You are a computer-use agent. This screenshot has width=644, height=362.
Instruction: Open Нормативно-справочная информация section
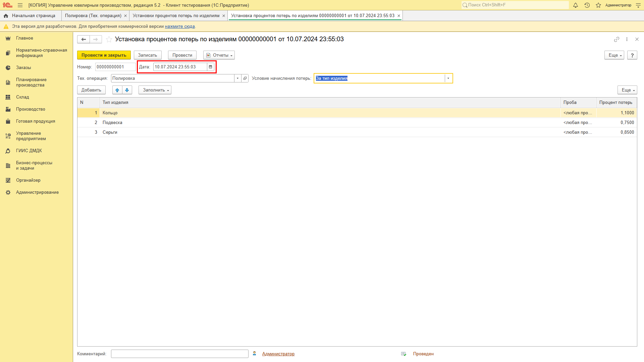click(37, 53)
